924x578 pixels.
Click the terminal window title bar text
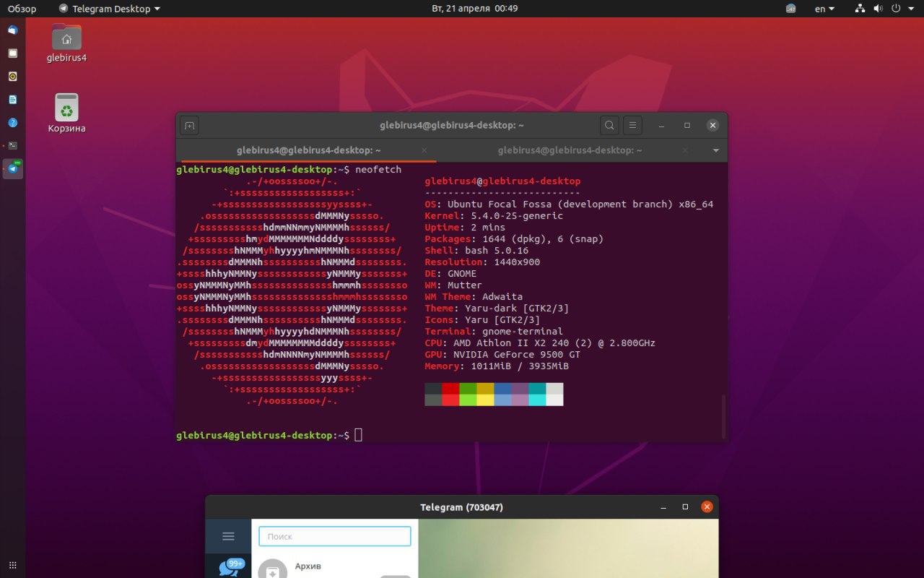pos(452,126)
